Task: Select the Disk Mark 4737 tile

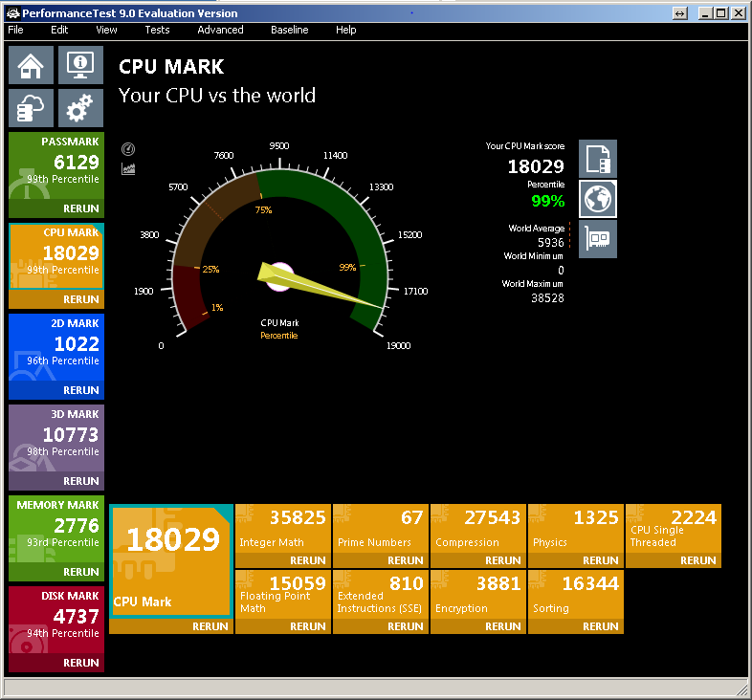Action: [56, 620]
